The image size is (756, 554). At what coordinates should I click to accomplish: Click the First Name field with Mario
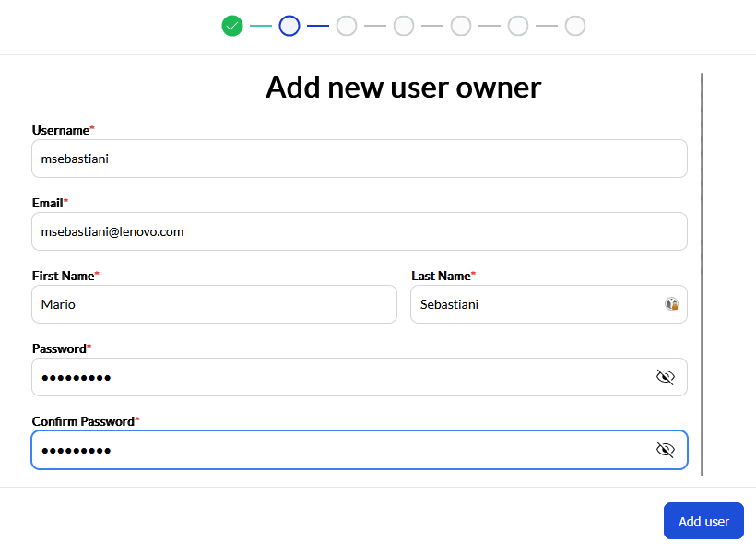(x=214, y=304)
